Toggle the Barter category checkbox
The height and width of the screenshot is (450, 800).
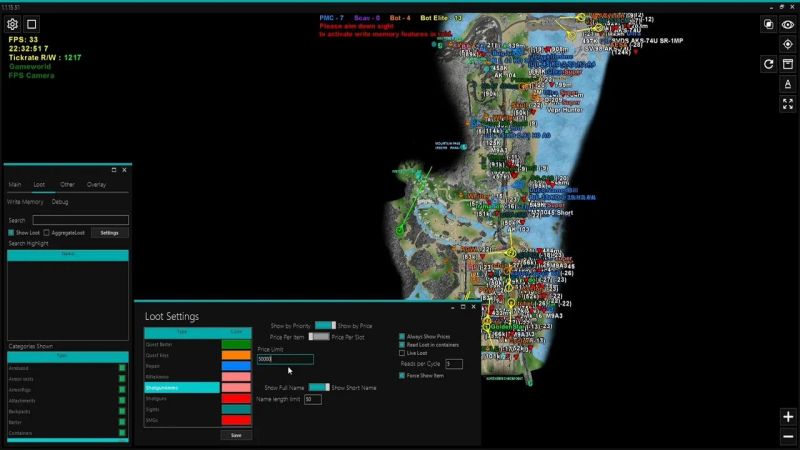point(122,422)
